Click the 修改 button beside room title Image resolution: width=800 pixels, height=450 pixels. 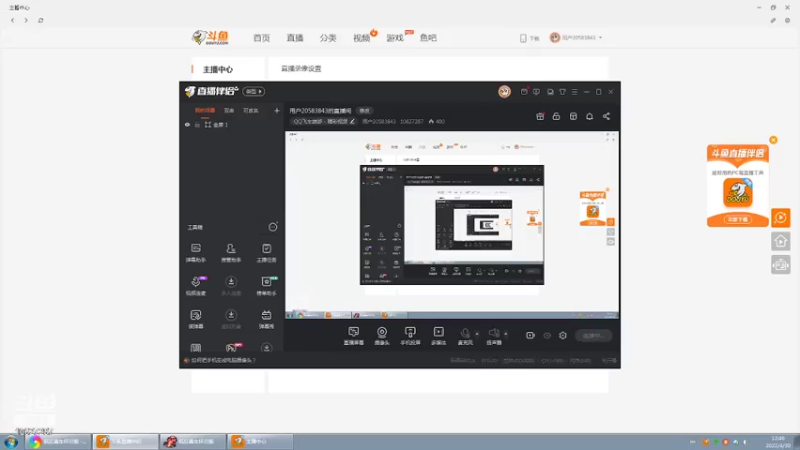(x=364, y=111)
